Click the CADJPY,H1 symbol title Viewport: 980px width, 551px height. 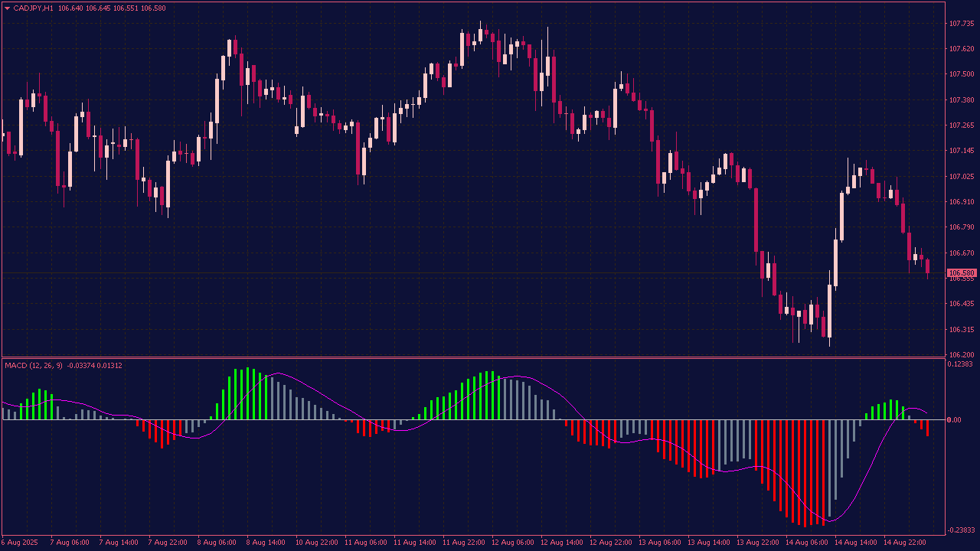(x=33, y=8)
